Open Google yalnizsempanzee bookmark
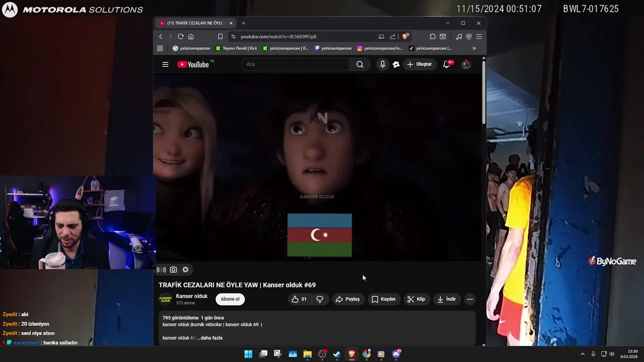Image resolution: width=644 pixels, height=362 pixels. point(192,48)
